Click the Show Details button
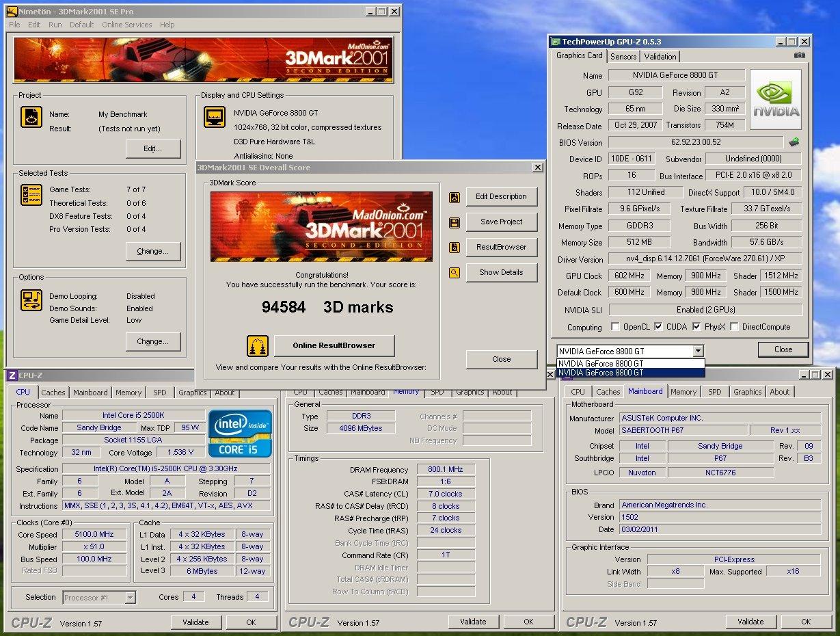Screen dimensions: 840x636 point(502,272)
